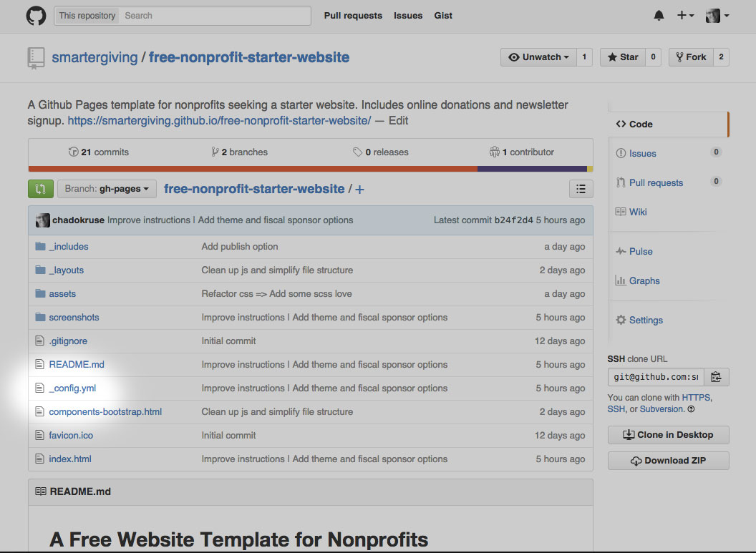Click chadokruse's avatar in latest commit bar
Screen dimensions: 756x553
coord(42,220)
